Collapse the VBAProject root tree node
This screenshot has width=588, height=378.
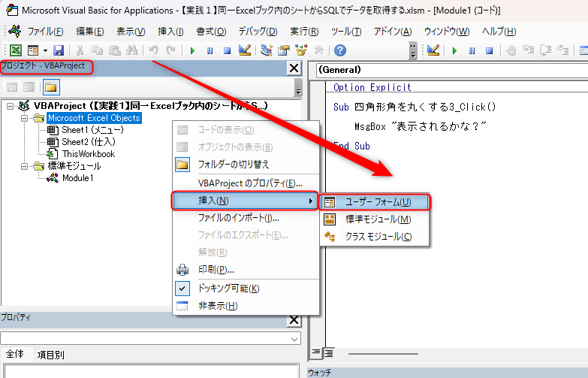point(11,106)
